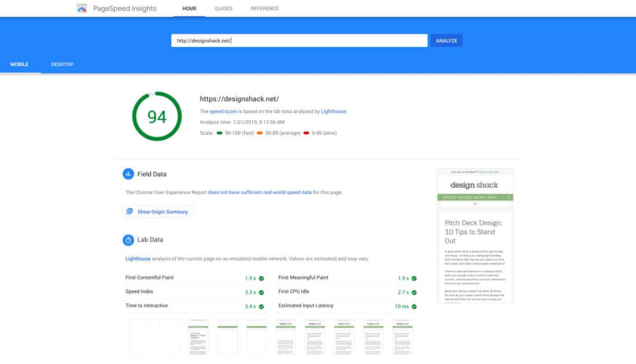Click the mobile page preview screenshot
This screenshot has width=636, height=364.
click(x=475, y=236)
